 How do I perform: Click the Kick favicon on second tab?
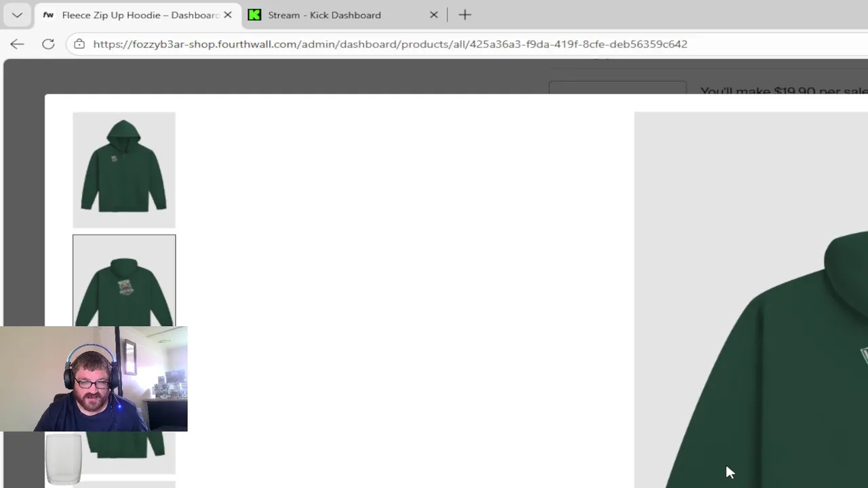254,15
